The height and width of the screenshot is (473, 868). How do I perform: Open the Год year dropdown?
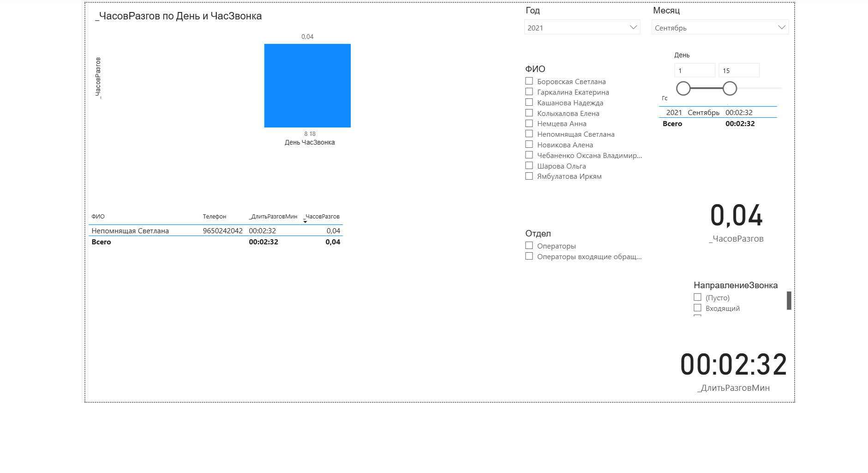coord(582,27)
